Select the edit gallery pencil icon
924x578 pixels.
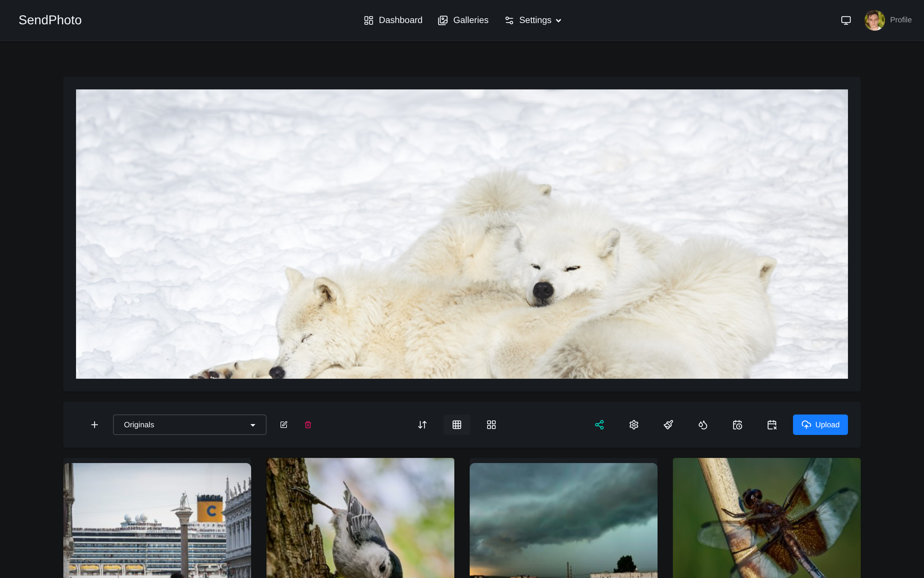click(x=284, y=424)
